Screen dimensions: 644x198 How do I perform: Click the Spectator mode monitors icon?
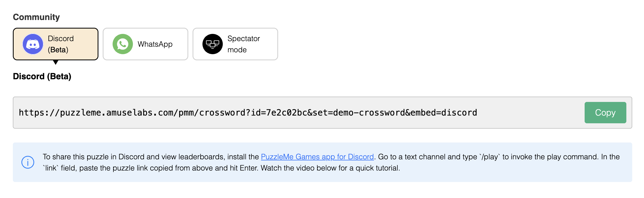[x=213, y=44]
